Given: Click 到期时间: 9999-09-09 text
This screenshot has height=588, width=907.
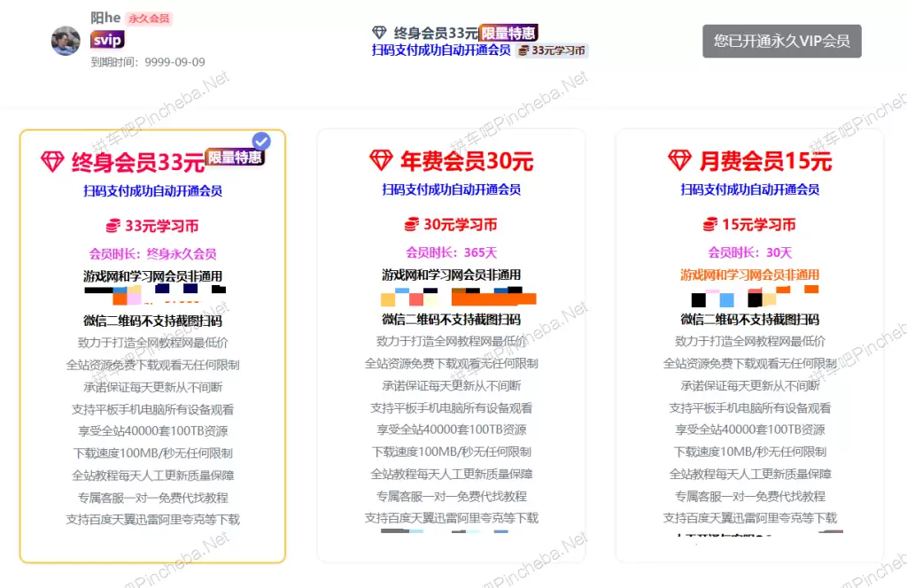Looking at the screenshot, I should pyautogui.click(x=148, y=62).
